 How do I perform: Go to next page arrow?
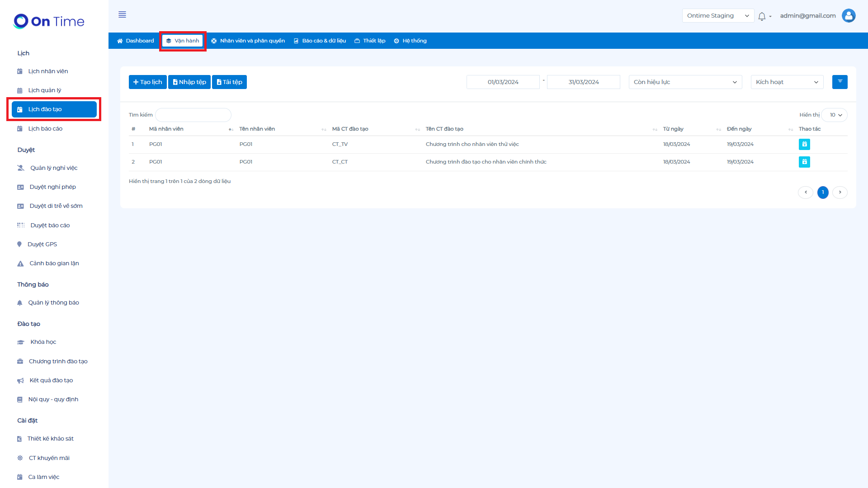tap(840, 192)
